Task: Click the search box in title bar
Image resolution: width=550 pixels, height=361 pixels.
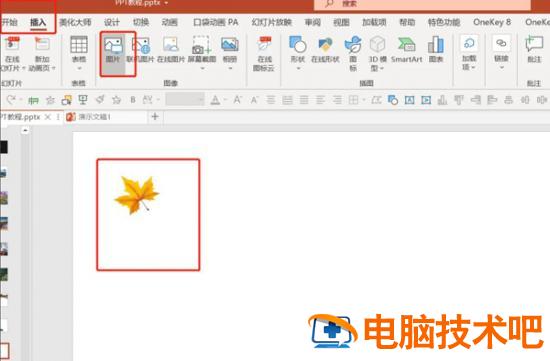Action: click(x=422, y=4)
